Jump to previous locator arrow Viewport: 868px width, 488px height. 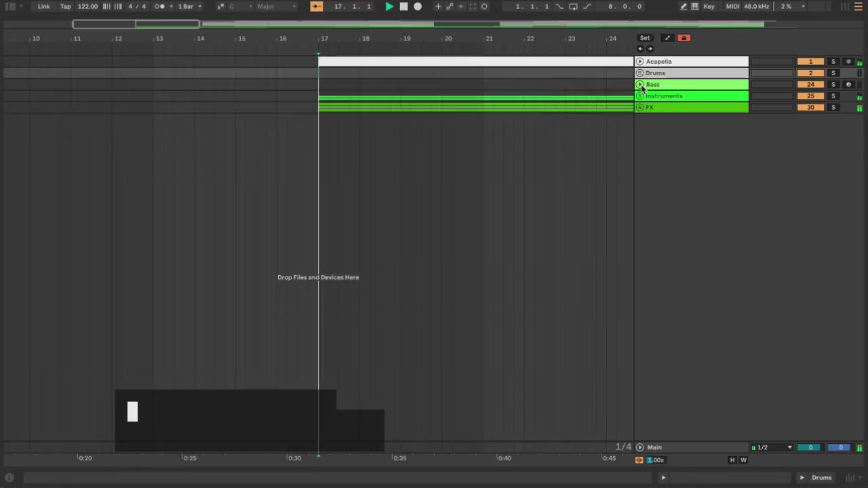coord(640,49)
